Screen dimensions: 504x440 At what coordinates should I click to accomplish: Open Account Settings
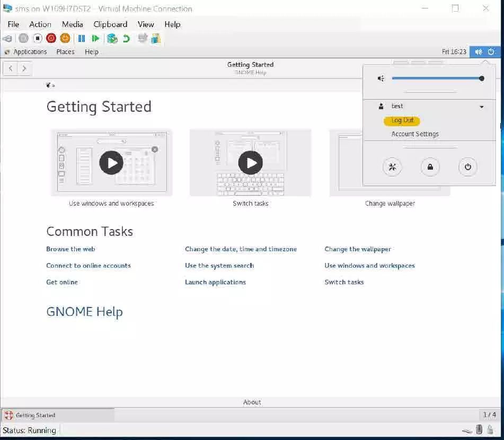tap(415, 134)
